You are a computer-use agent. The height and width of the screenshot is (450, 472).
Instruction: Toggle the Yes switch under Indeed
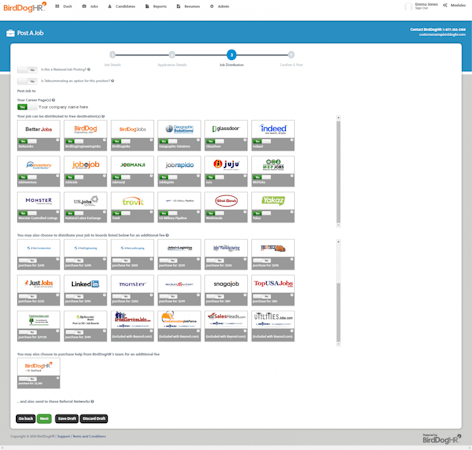pos(262,141)
